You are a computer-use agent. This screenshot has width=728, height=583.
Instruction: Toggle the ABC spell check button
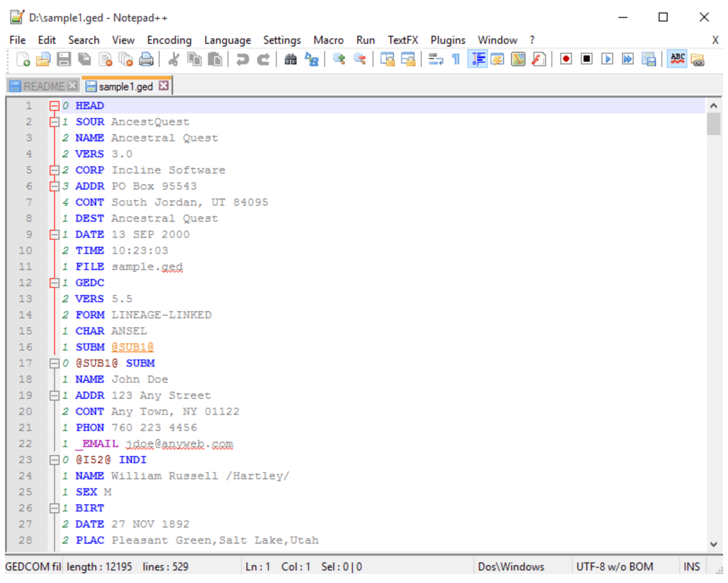677,59
